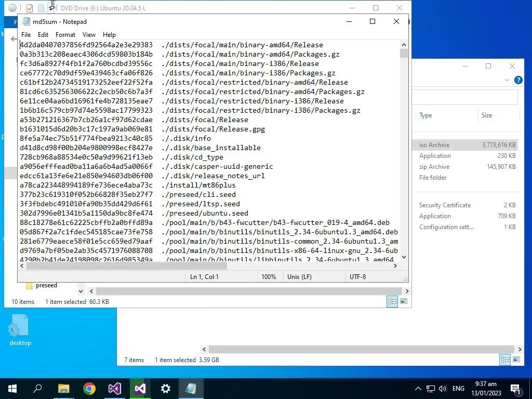Select the File folder row
The height and width of the screenshot is (399, 532).
[x=465, y=178]
